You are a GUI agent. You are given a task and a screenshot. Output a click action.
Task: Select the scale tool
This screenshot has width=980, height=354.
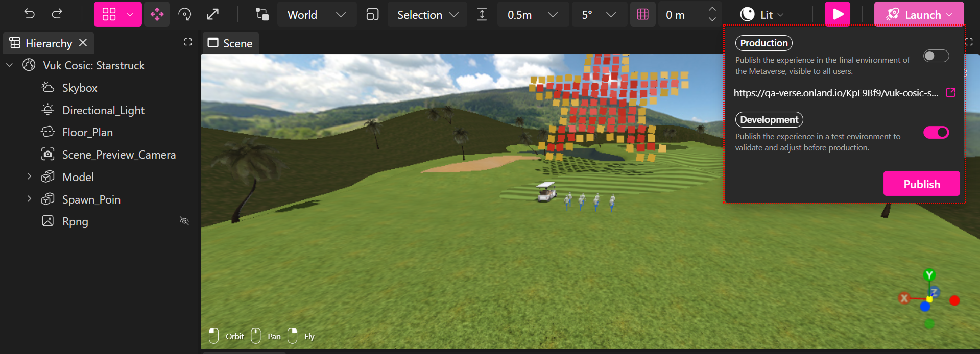212,14
